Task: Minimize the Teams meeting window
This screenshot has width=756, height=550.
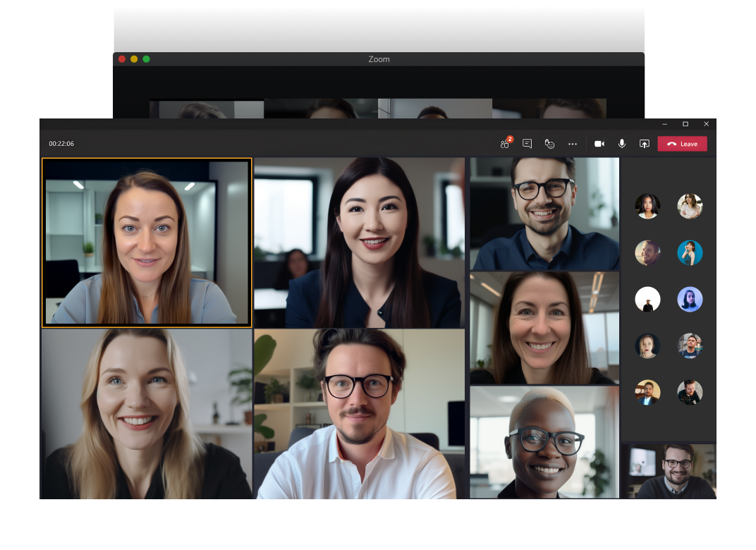Action: 664,124
